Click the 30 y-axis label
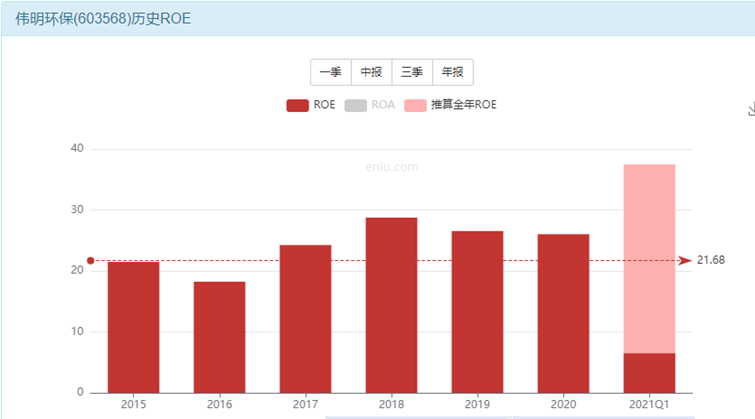755x419 pixels. tap(77, 210)
